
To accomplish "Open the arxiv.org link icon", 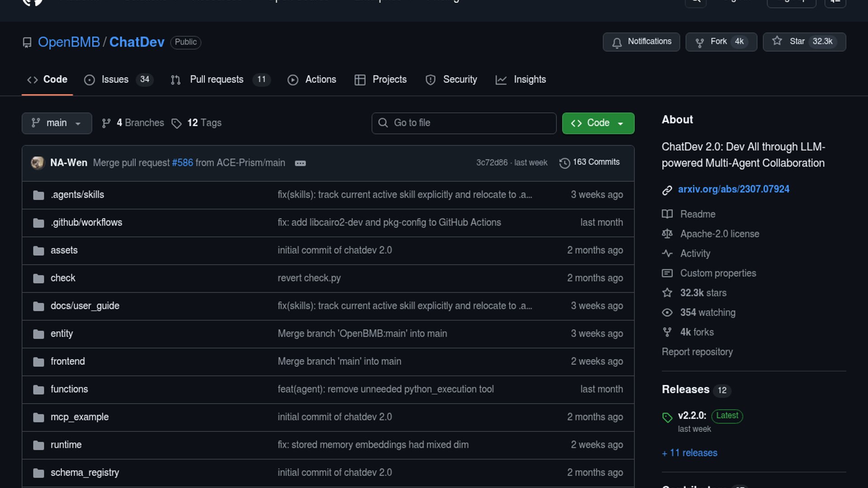I will (667, 190).
